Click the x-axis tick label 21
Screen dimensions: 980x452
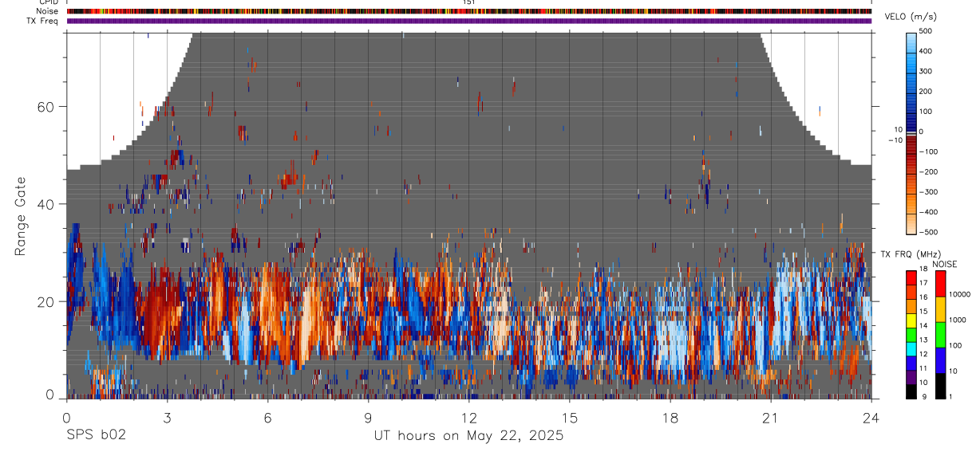[x=771, y=418]
